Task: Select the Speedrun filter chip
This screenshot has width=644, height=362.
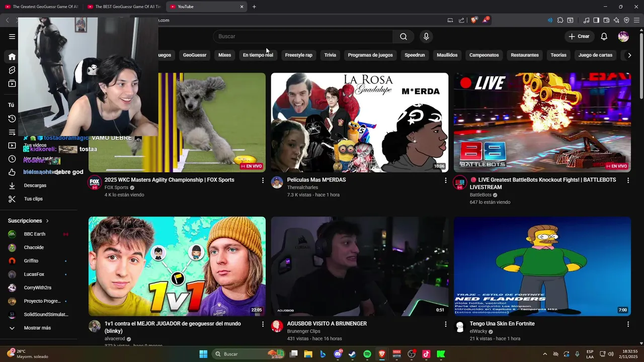Action: click(x=415, y=55)
